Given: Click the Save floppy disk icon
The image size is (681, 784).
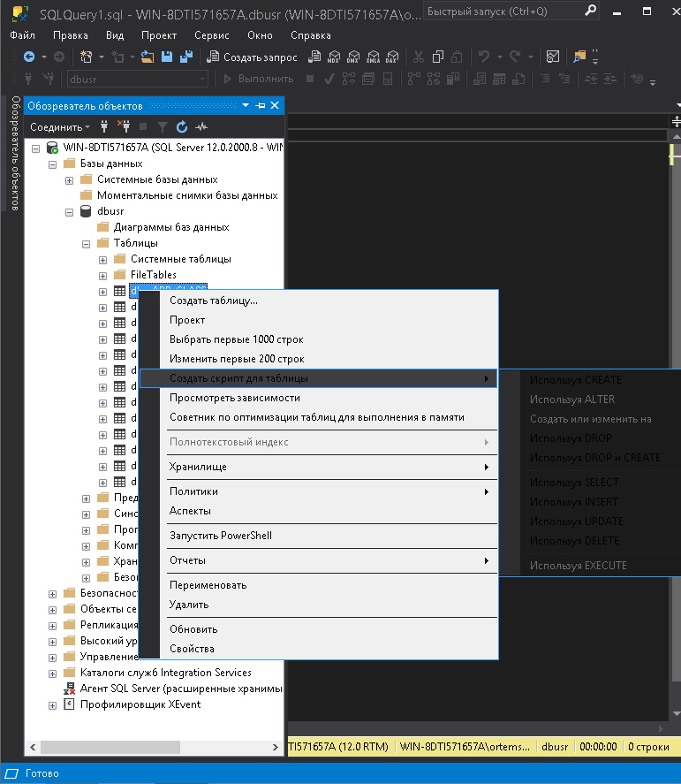Looking at the screenshot, I should 167,57.
